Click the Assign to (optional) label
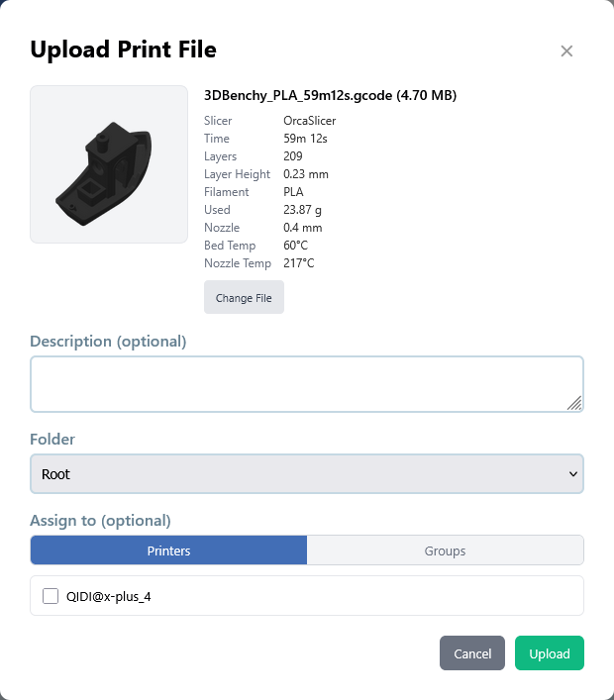Viewport: 614px width, 700px height. click(x=100, y=520)
